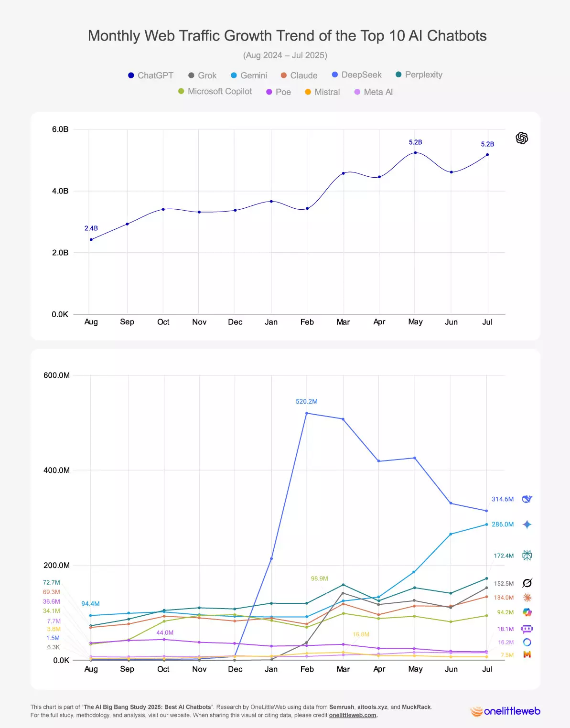Click the '5.2B' label above Jul
This screenshot has height=728, width=570.
point(487,144)
